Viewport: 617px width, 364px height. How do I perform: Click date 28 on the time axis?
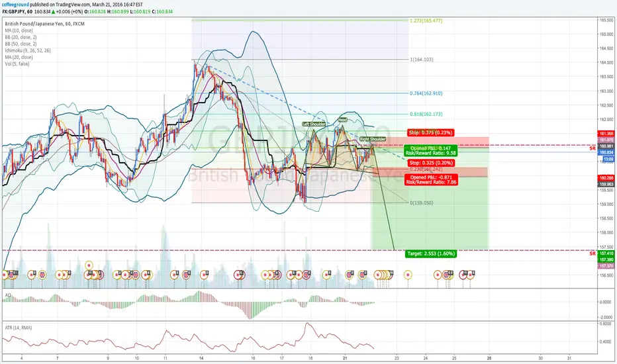pyautogui.click(x=489, y=358)
